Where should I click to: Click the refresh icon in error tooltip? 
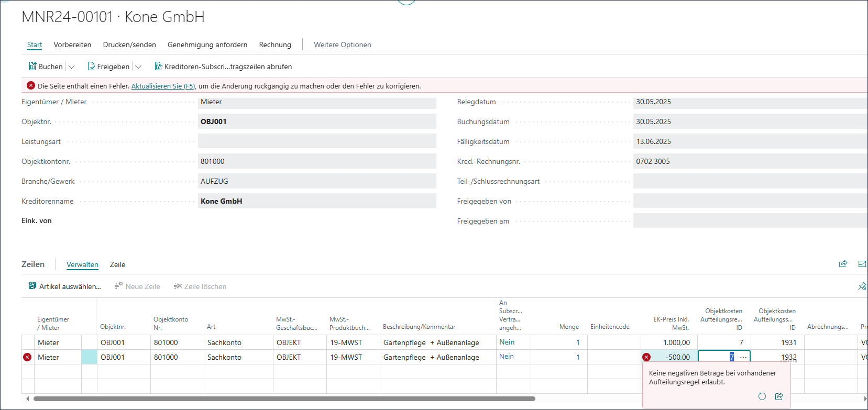(762, 396)
